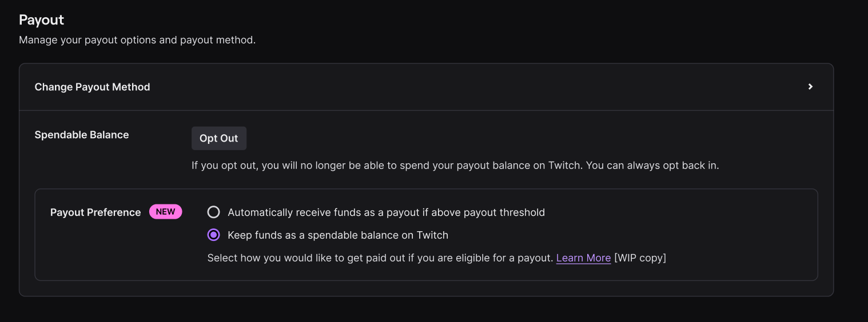Click the Payout section heading
Viewport: 868px width, 322px height.
point(41,19)
